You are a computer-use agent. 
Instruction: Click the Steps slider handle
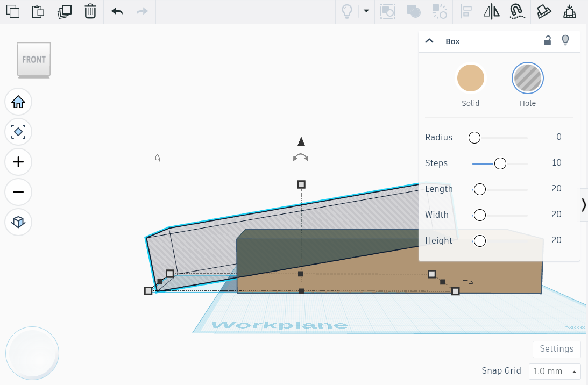point(500,163)
